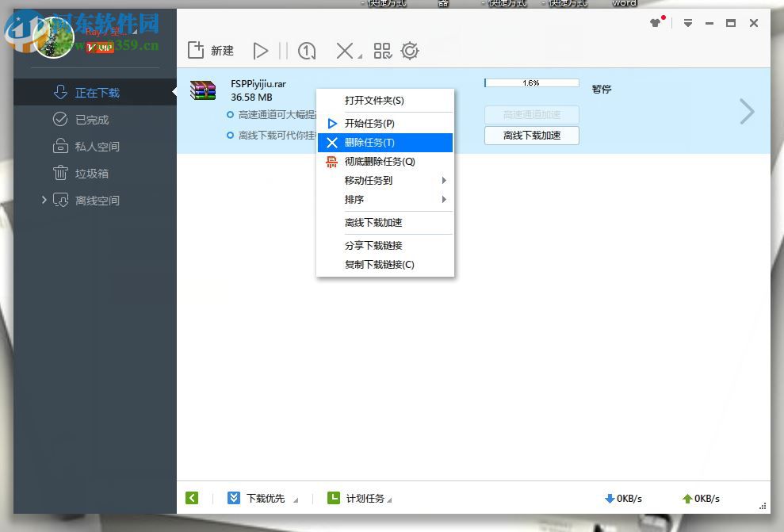The image size is (784, 532).
Task: Delete selected task using the X icon
Action: [344, 50]
